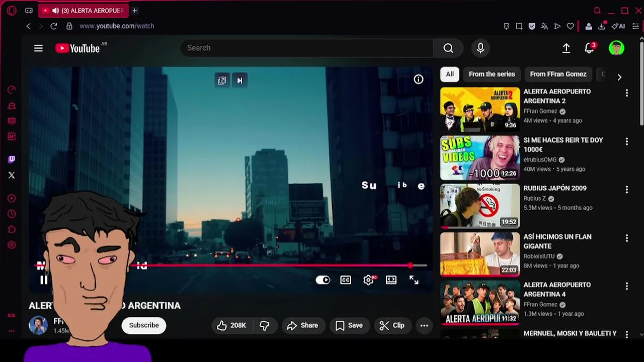
Task: Open the notifications bell
Action: pos(590,48)
